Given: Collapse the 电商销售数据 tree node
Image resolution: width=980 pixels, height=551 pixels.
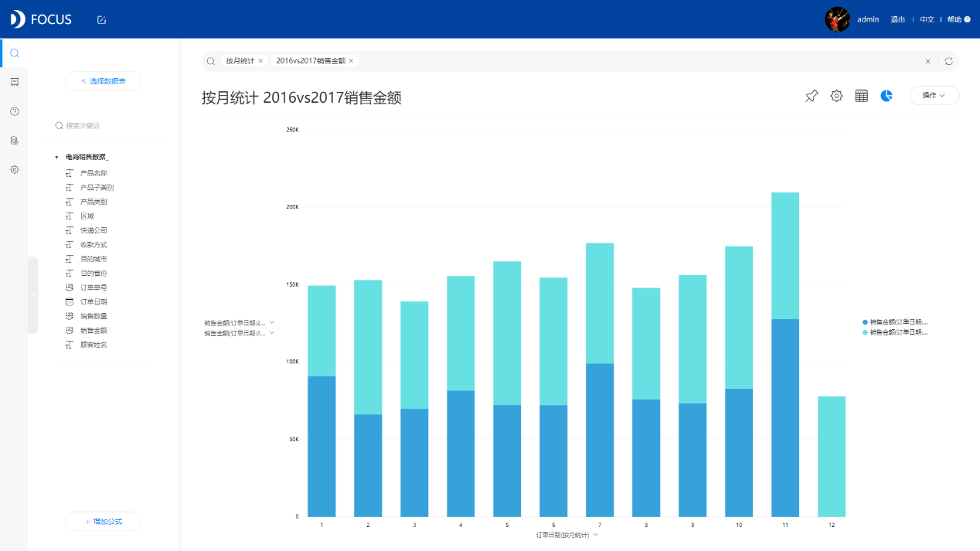Looking at the screenshot, I should tap(57, 157).
